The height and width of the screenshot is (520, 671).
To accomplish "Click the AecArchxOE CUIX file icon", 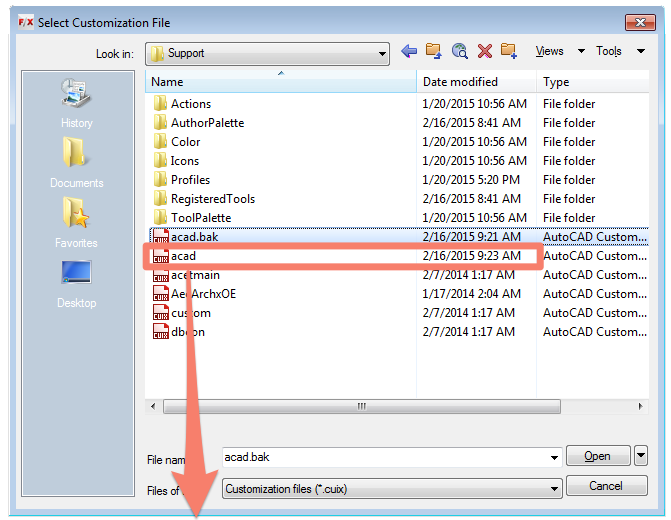I will pos(161,294).
